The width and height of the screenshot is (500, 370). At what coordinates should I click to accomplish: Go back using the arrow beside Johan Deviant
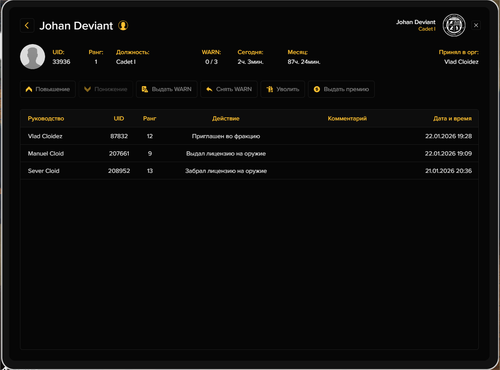27,25
